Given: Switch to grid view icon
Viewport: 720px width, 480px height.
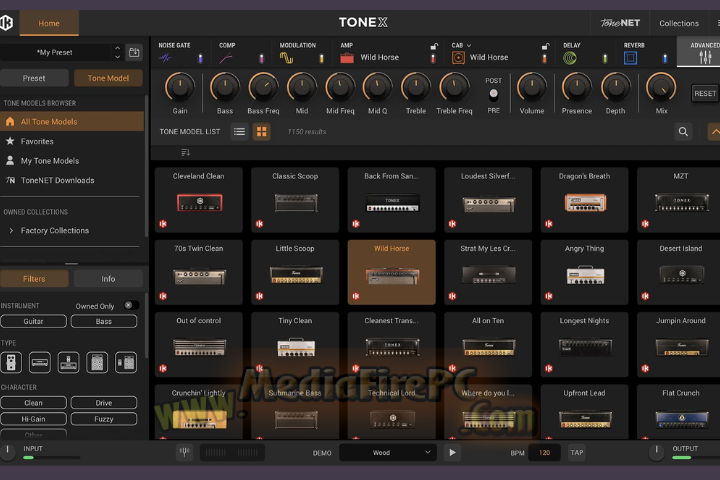Looking at the screenshot, I should (x=262, y=132).
